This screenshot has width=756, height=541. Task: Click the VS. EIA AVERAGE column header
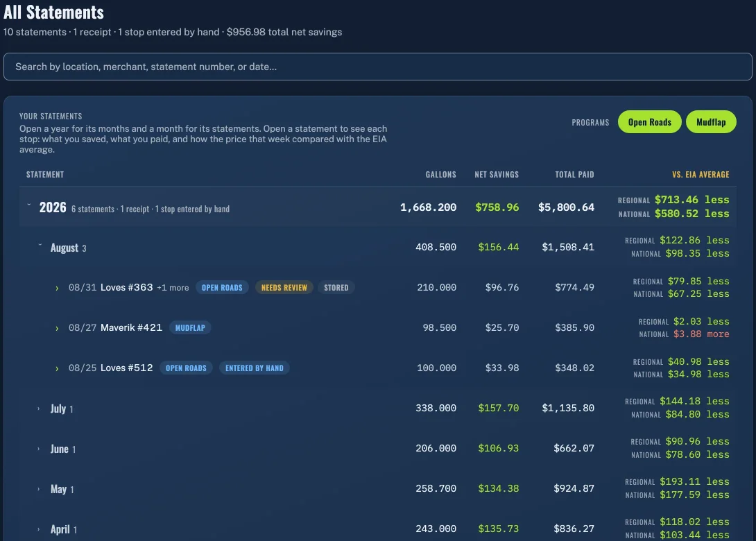[x=701, y=175]
